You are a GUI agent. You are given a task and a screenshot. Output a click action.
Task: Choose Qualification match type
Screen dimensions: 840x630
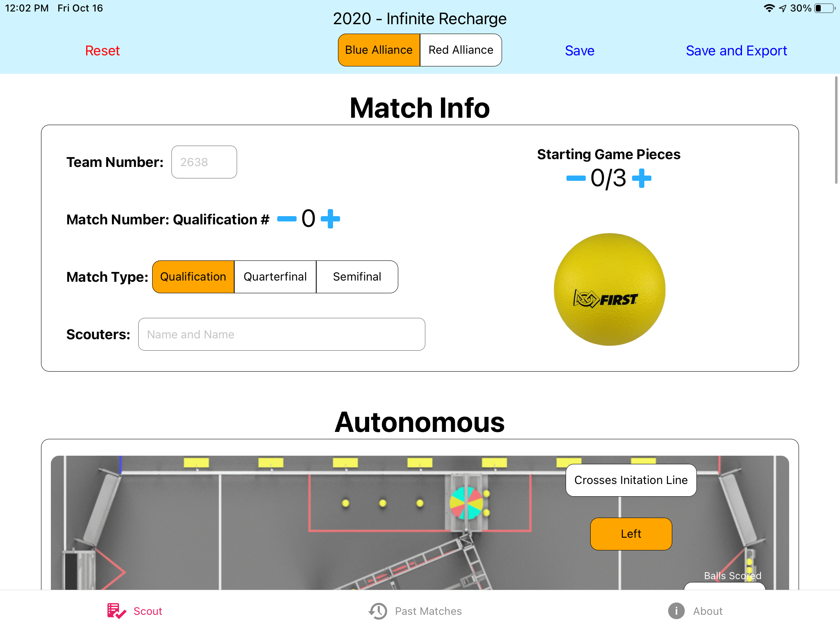193,277
